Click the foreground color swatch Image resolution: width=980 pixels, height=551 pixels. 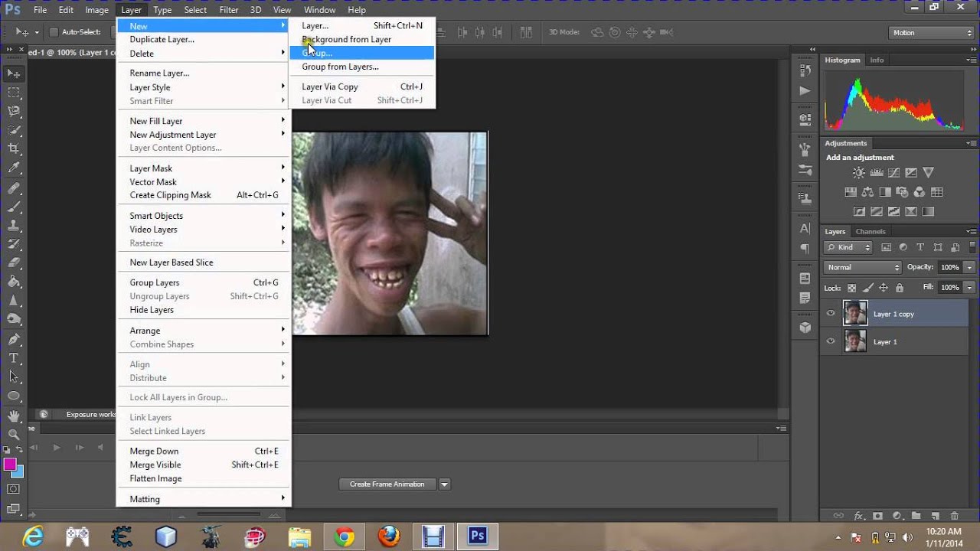(9, 465)
